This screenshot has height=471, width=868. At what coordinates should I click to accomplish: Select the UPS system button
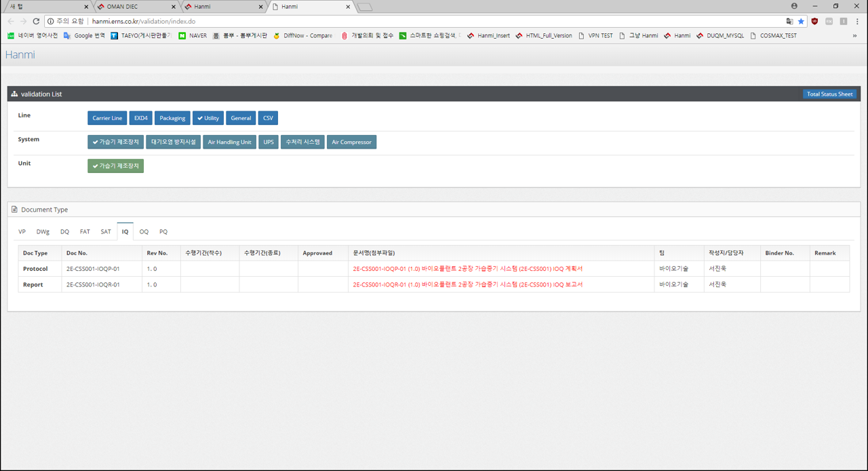pos(269,142)
